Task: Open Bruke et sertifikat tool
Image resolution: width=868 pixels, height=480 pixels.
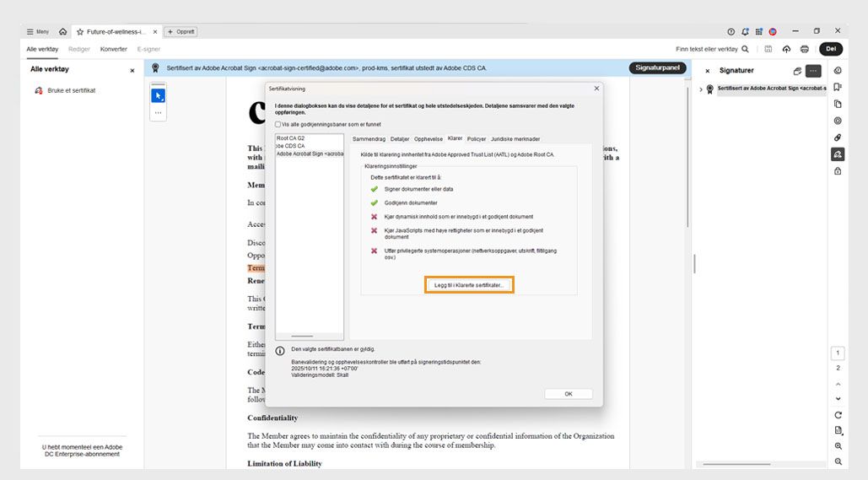Action: click(x=65, y=91)
